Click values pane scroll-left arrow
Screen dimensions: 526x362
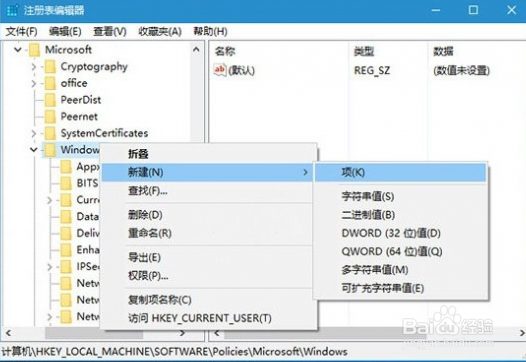pos(217,333)
